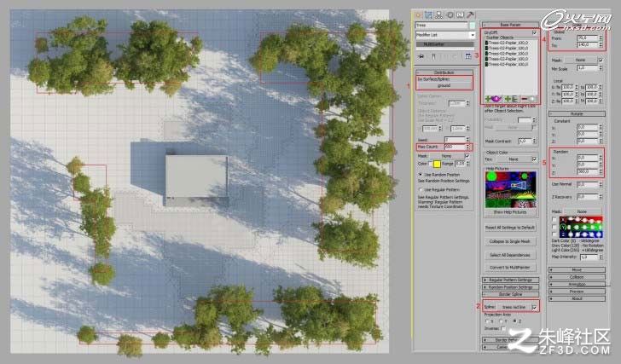Click the Trees object name field
Image resolution: width=621 pixels, height=364 pixels.
(441, 26)
